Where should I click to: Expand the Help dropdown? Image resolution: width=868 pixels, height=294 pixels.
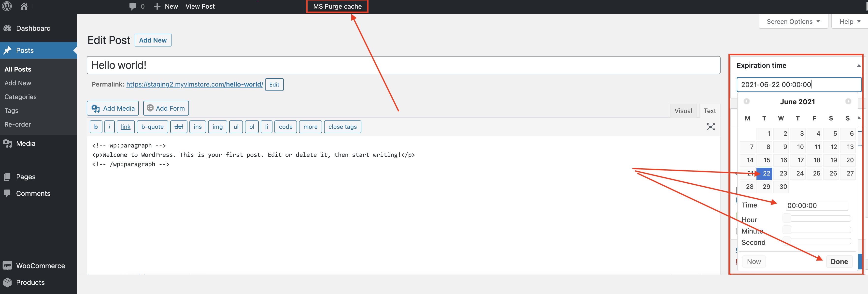pos(850,22)
